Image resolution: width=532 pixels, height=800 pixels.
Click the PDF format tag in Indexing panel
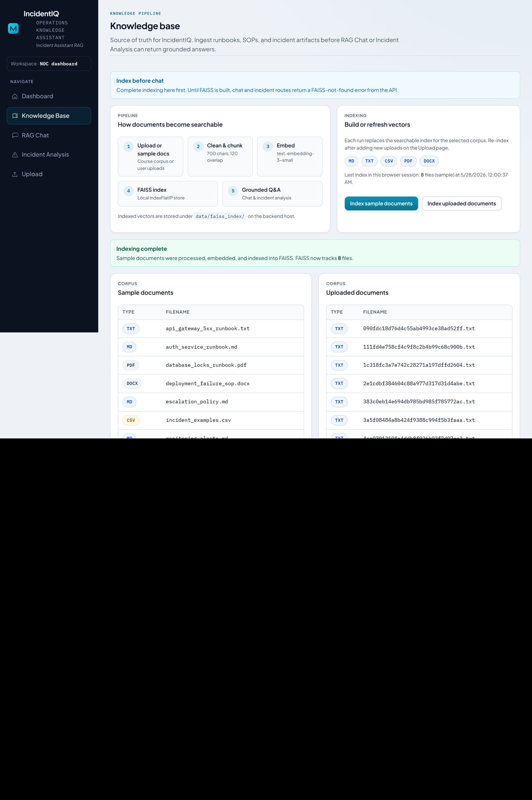408,161
